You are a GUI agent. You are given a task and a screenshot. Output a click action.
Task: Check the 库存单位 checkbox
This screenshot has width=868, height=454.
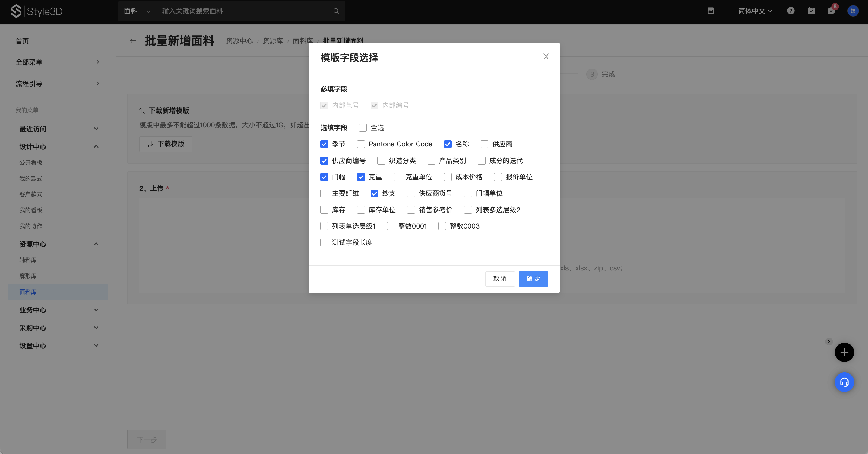361,210
